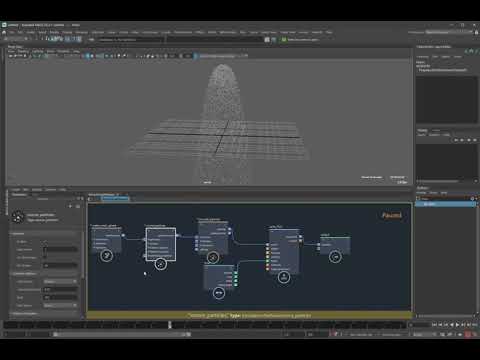This screenshot has width=480, height=360.
Task: Click the plus icon in the parameter panel header
Action: (70, 206)
